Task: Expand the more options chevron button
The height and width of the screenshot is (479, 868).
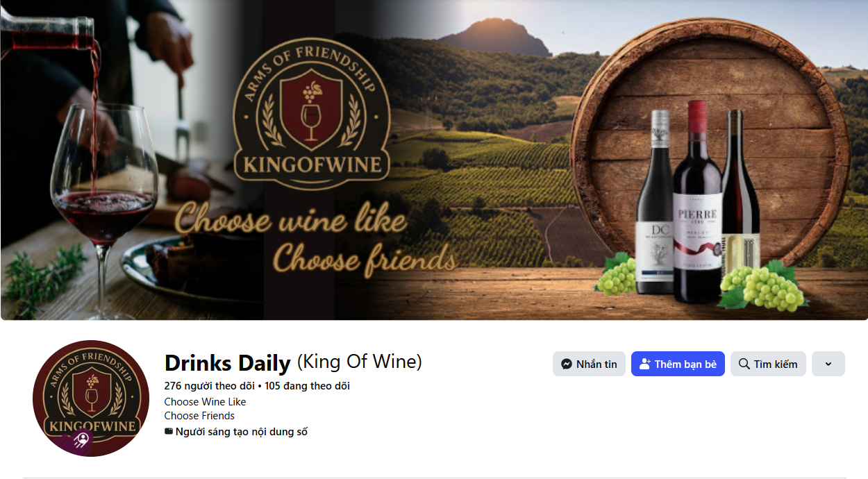Action: (828, 364)
